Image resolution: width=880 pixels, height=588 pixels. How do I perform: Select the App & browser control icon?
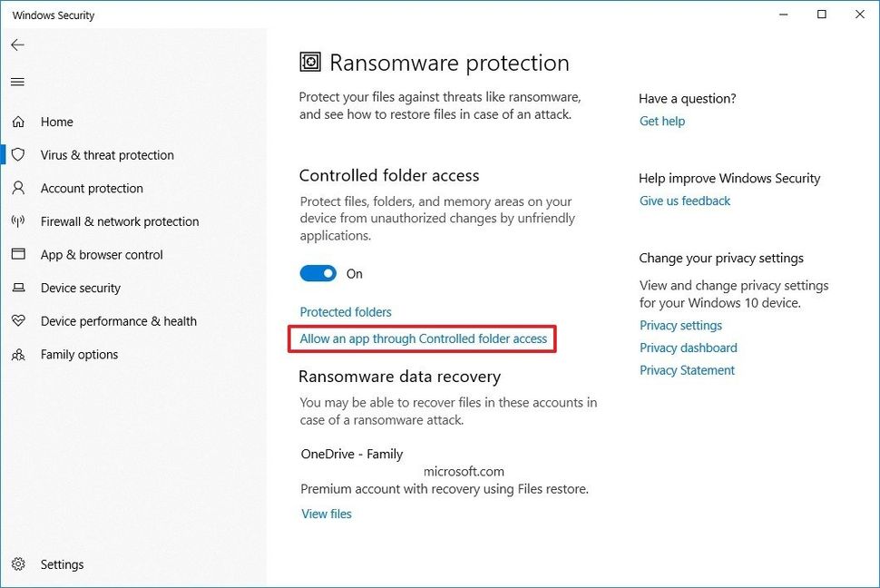pos(19,254)
